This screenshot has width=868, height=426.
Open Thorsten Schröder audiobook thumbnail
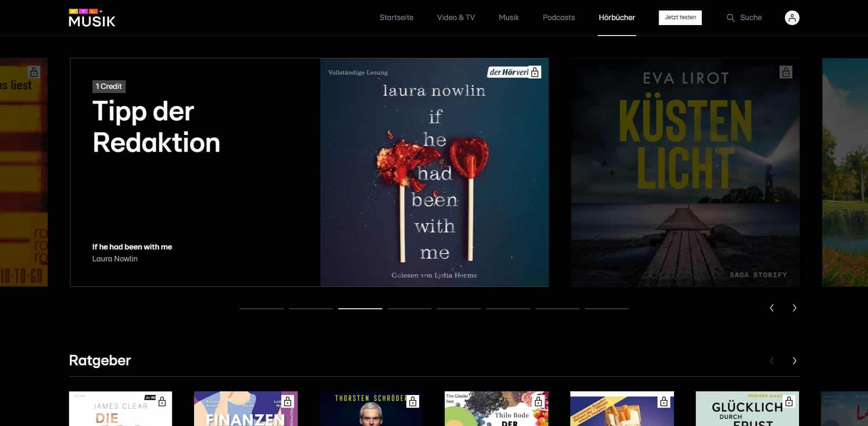pyautogui.click(x=371, y=409)
